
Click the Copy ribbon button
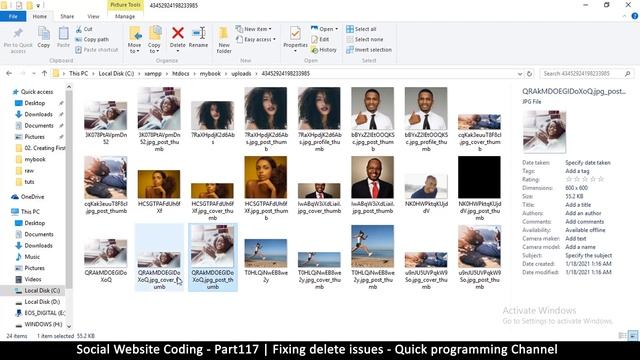tap(44, 37)
